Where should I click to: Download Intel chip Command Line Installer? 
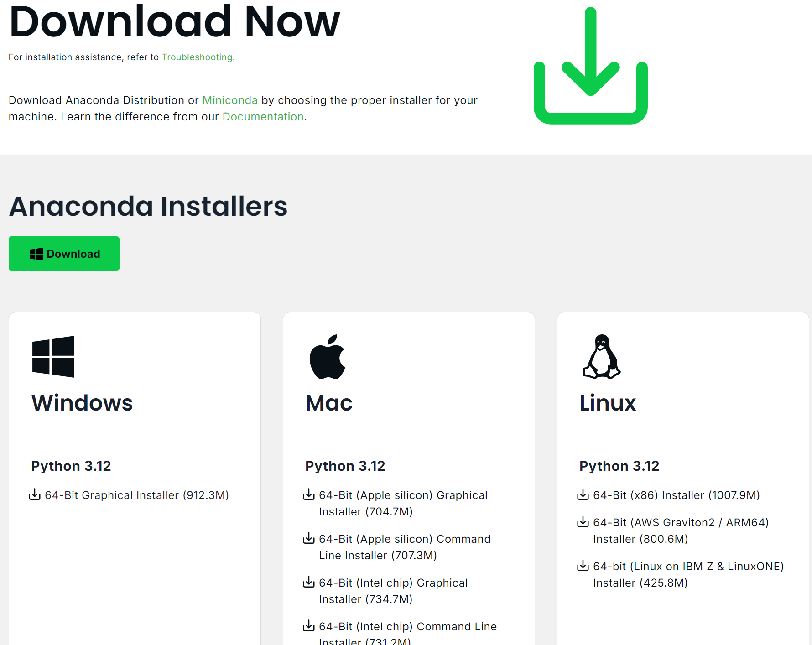point(408,633)
